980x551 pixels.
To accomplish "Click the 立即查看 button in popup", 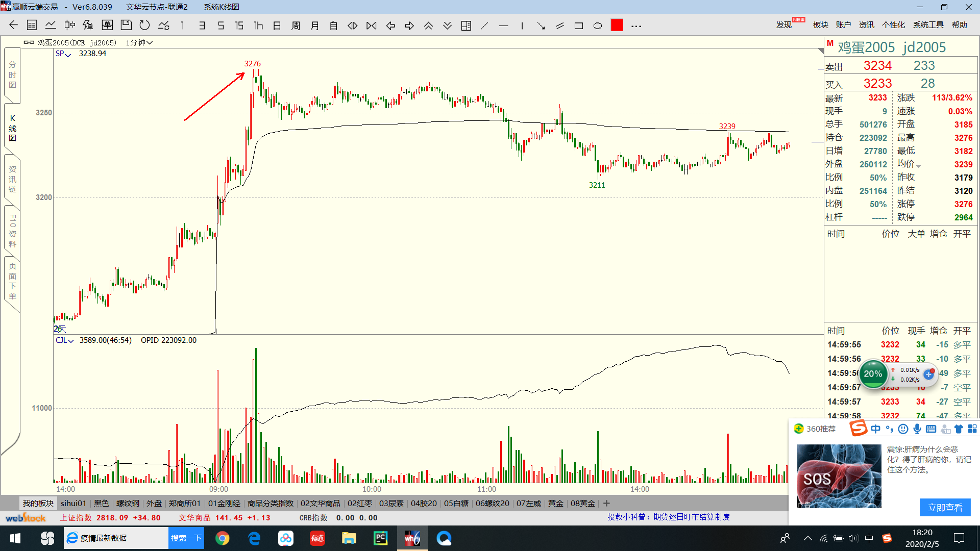I will pyautogui.click(x=945, y=507).
